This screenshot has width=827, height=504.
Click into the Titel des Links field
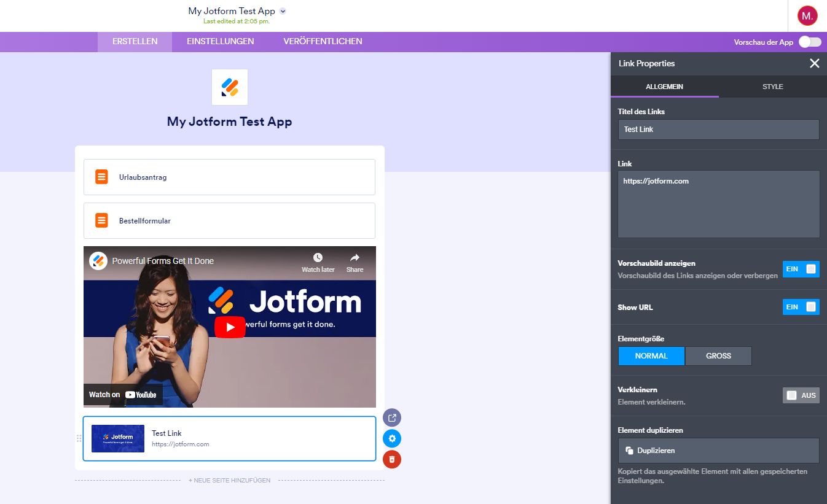tap(718, 130)
